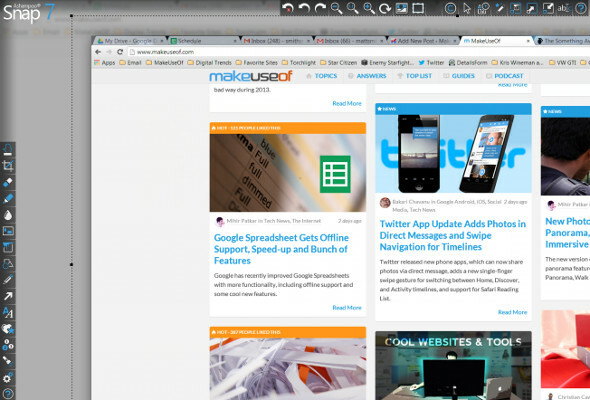
Task: Open Google Spreadsheet Gets Offline Support article
Action: (281, 249)
